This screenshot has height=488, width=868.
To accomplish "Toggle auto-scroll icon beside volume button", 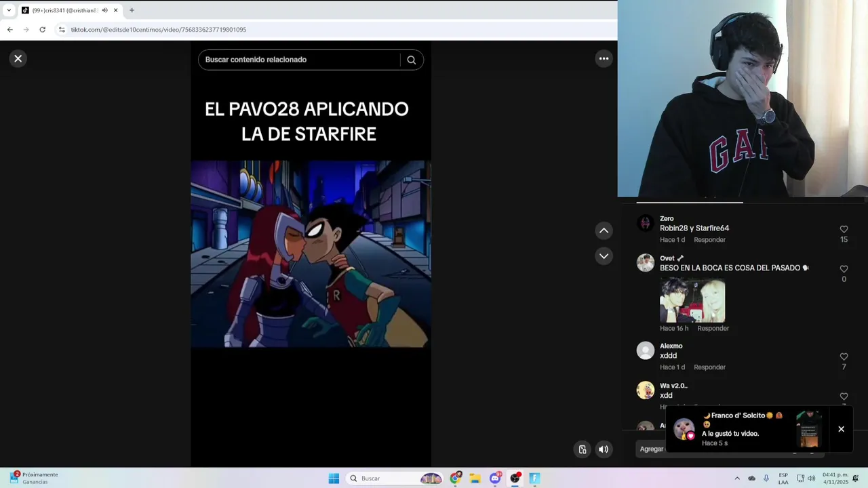I will tap(582, 449).
